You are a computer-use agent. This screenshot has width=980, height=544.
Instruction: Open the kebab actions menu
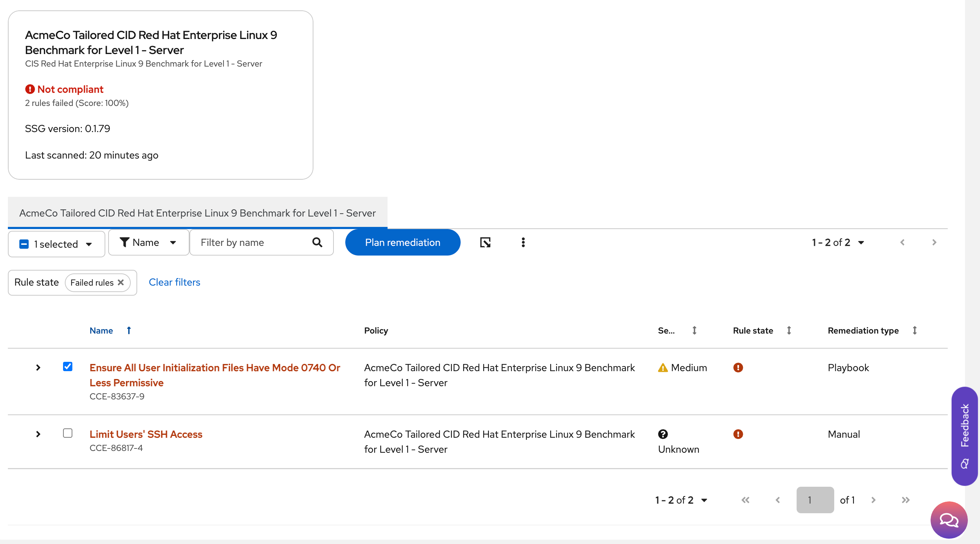point(523,242)
